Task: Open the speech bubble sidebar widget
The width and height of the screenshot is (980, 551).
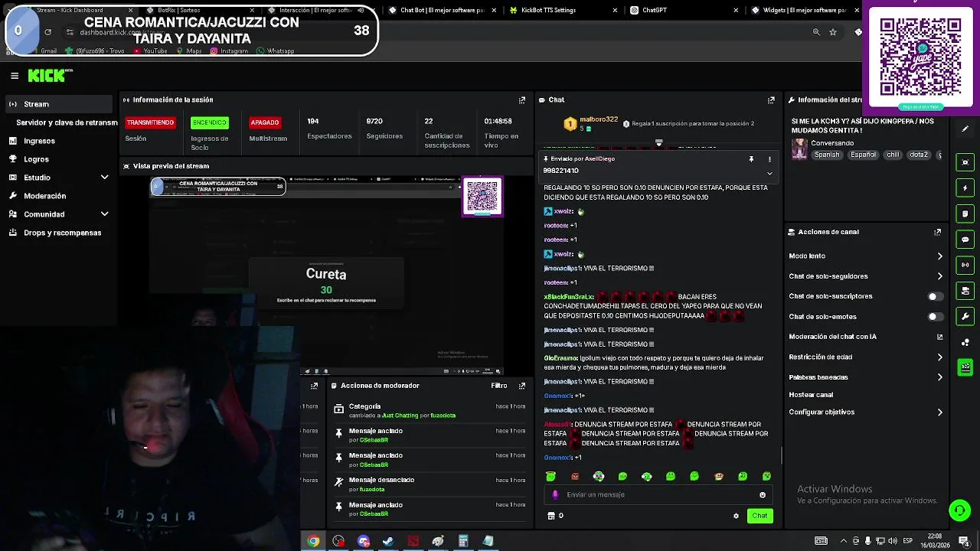Action: pos(965,240)
